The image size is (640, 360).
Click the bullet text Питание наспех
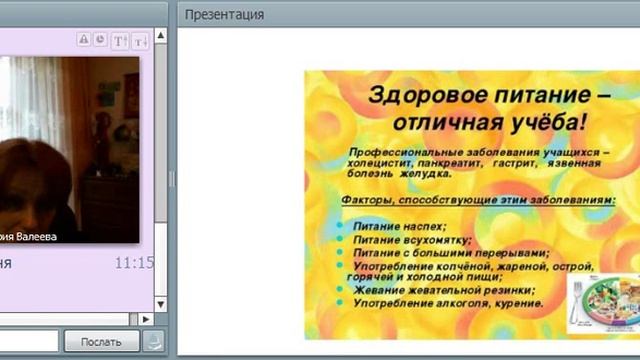tap(400, 226)
